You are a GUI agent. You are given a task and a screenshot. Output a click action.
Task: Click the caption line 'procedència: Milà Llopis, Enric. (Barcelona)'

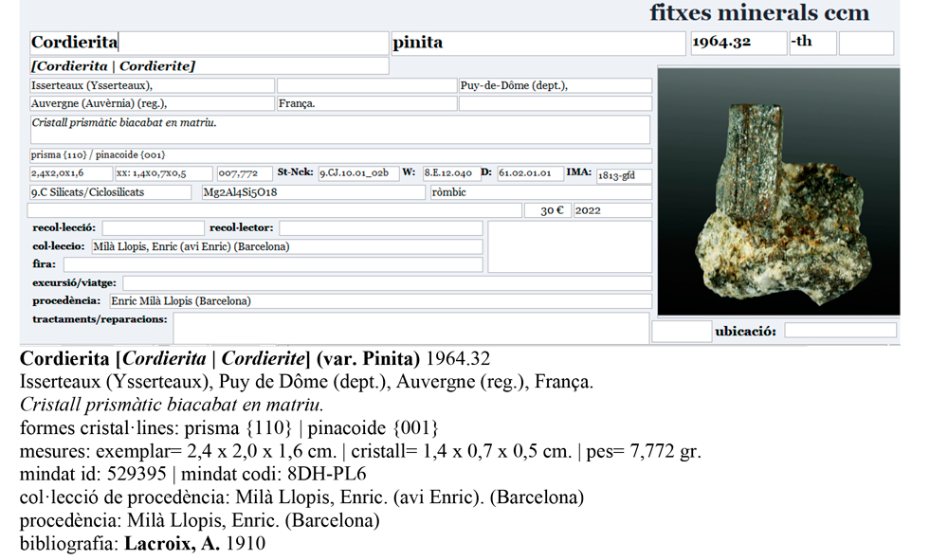click(199, 521)
